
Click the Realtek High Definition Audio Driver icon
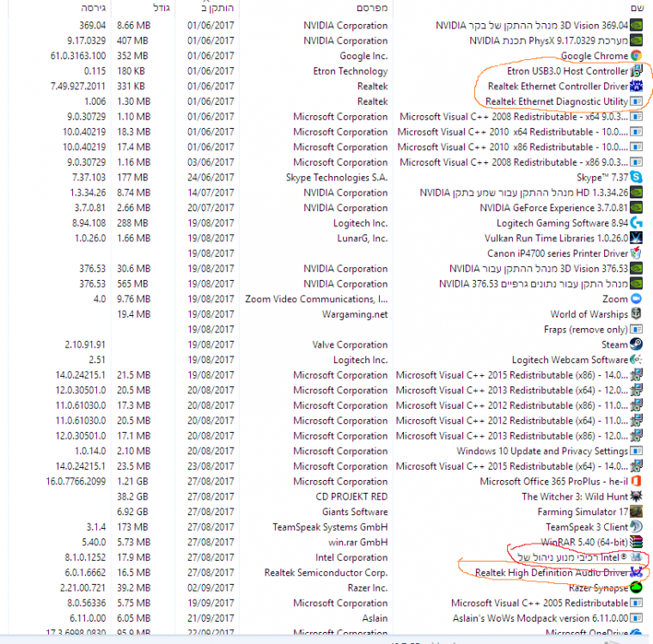[x=636, y=572]
